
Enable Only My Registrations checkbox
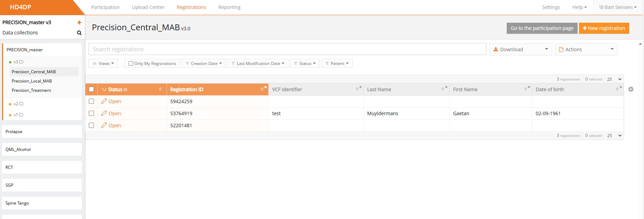pyautogui.click(x=131, y=64)
